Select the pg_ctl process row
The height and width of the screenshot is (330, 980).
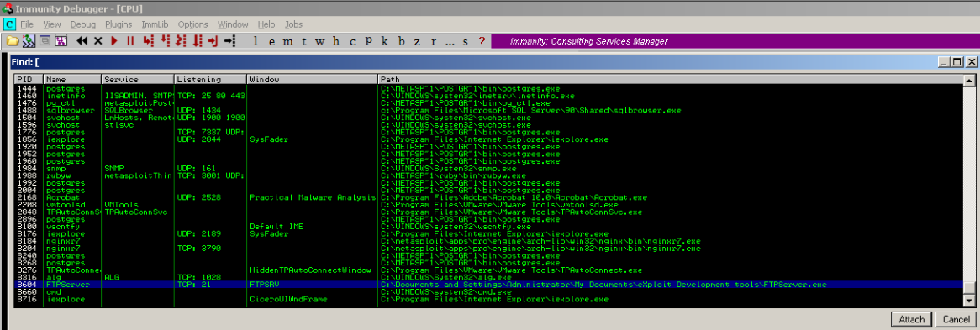[x=488, y=103]
